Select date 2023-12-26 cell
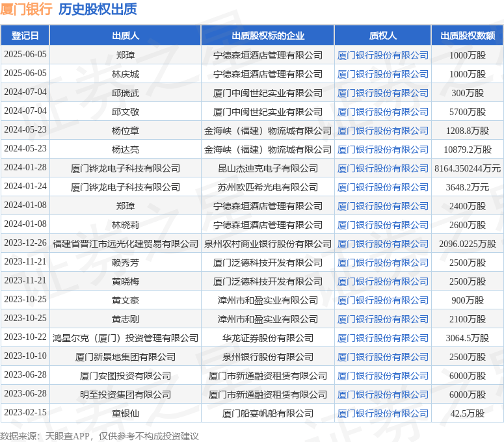This screenshot has height=442, width=504. click(25, 244)
